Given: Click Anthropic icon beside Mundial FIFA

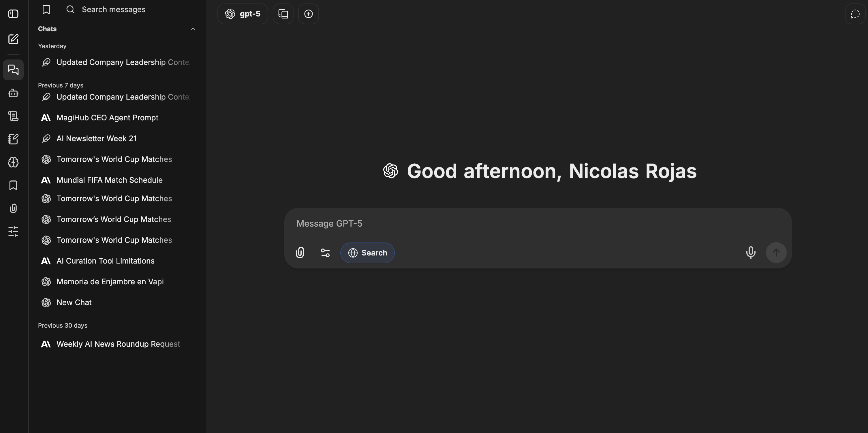Looking at the screenshot, I should coord(46,180).
